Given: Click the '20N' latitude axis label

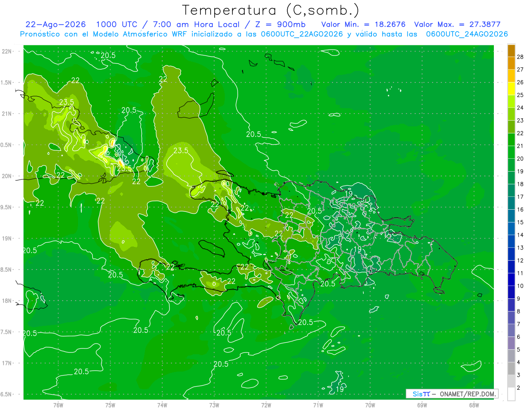Looking at the screenshot, I should [8, 176].
